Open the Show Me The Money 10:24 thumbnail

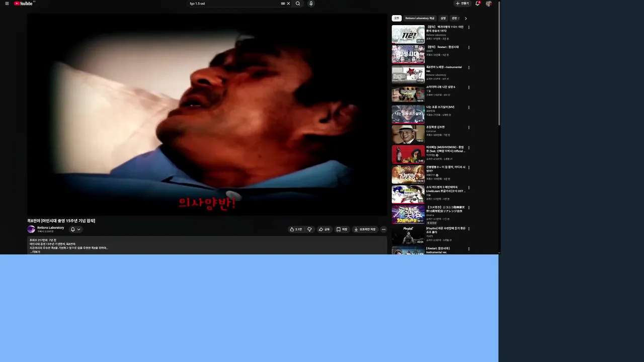point(408,94)
